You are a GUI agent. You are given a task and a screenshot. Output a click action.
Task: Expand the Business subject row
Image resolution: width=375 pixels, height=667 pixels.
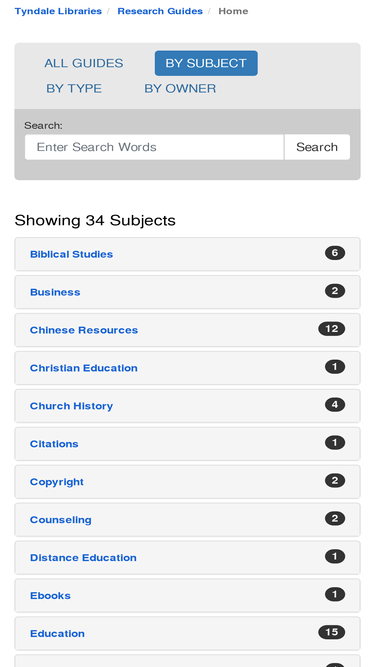(188, 292)
